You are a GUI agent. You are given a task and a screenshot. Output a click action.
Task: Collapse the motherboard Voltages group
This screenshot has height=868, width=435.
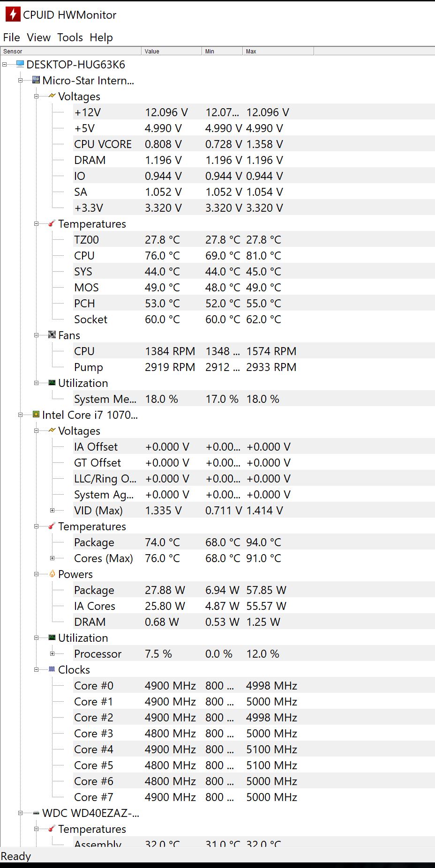tap(36, 96)
